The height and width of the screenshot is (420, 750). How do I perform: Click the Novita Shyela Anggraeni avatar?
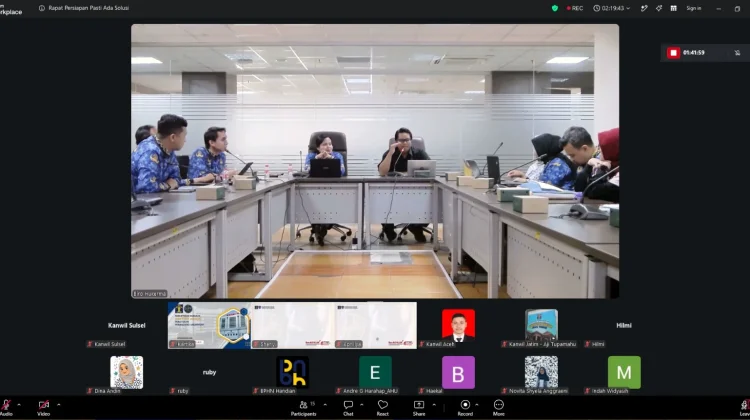click(541, 372)
